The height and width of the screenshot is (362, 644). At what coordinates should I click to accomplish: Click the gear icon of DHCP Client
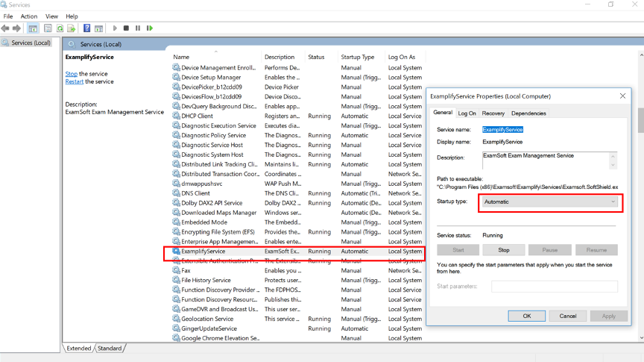click(176, 116)
